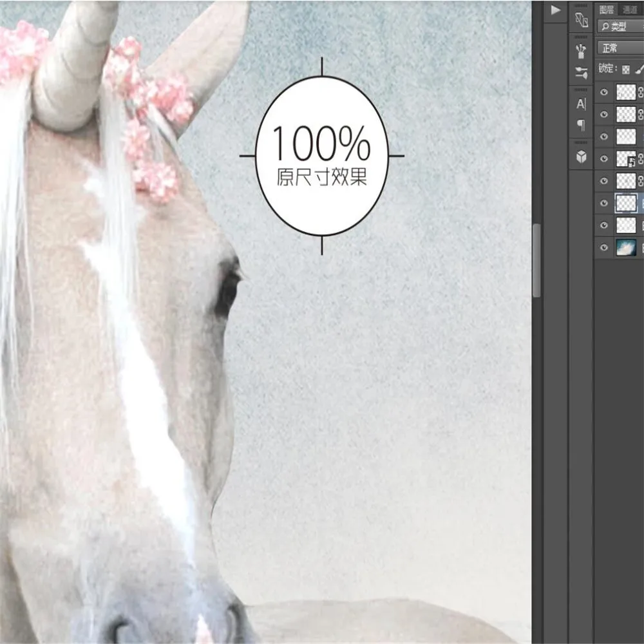Select the cloud photo layer thumbnail
This screenshot has height=644, width=644.
pos(626,247)
